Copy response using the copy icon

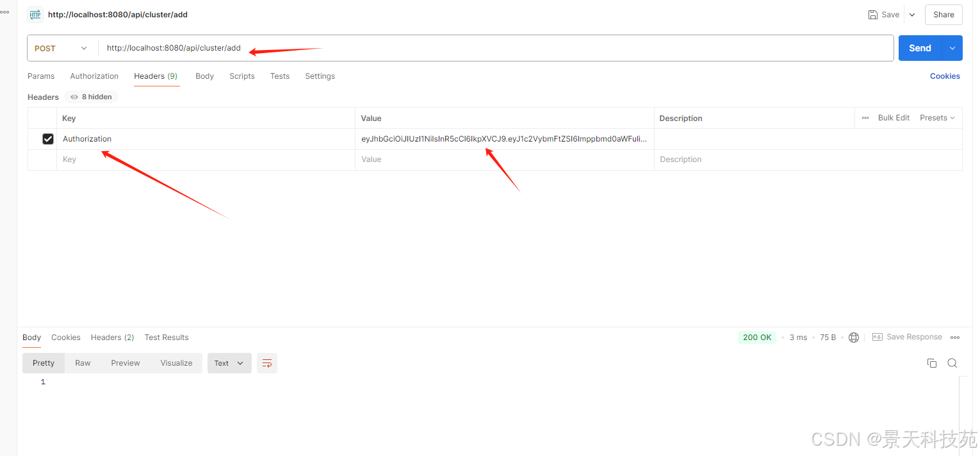(931, 363)
